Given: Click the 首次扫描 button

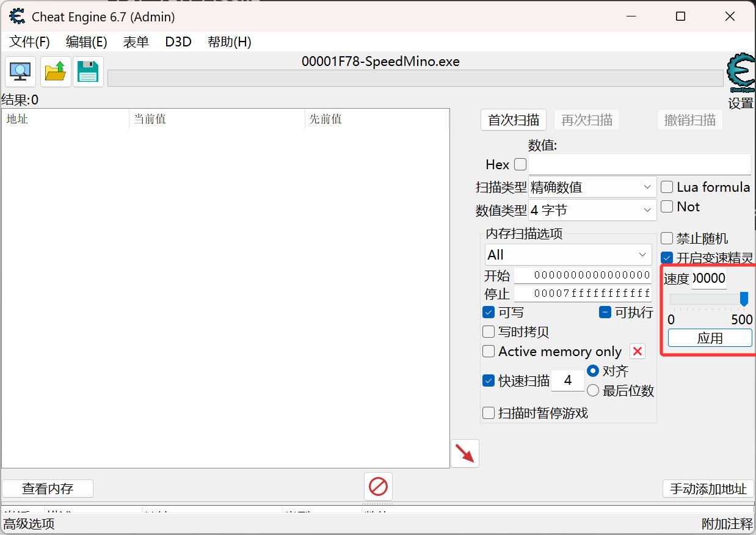Looking at the screenshot, I should pos(514,120).
